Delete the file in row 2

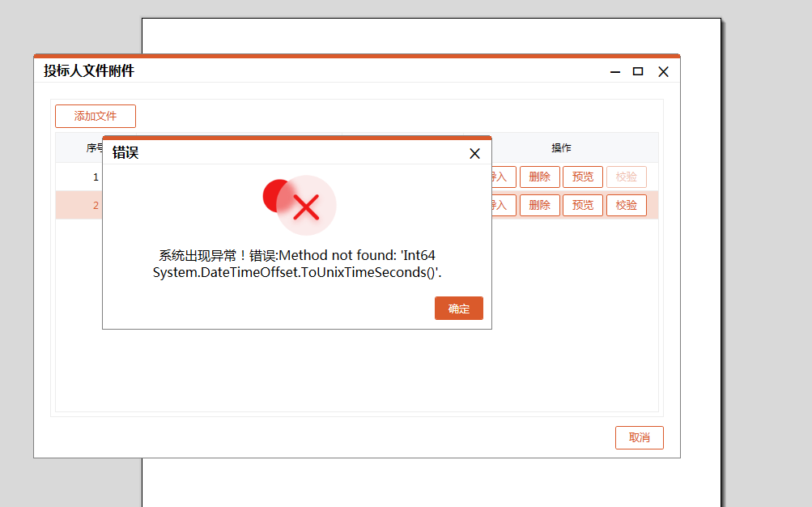point(539,205)
